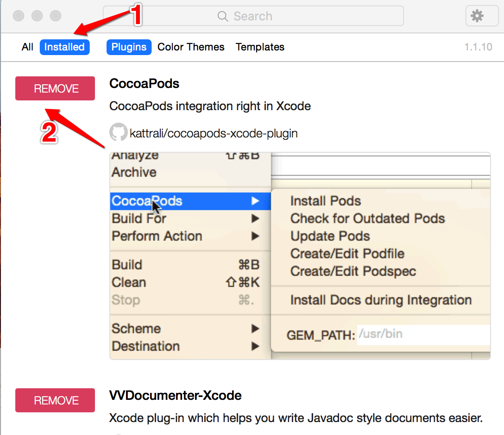
Task: Open the kattrali/cocoapods-xcode-plugin link
Action: (x=214, y=134)
